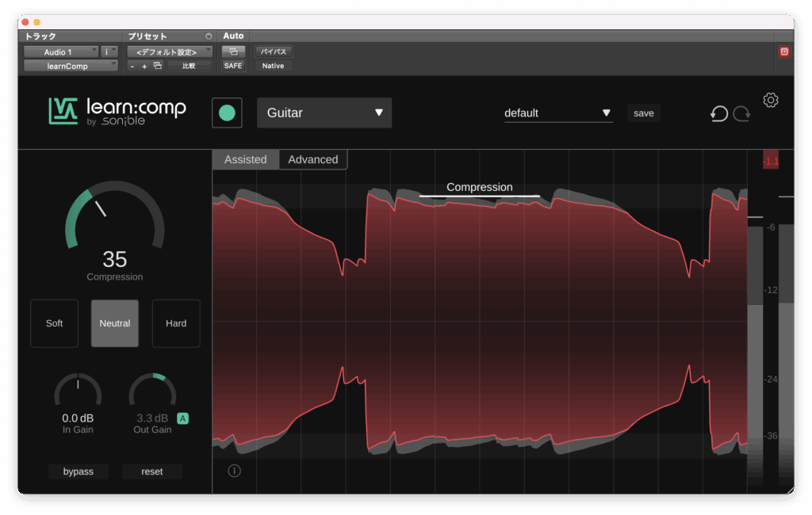Open the default preset dropdown

pyautogui.click(x=558, y=113)
